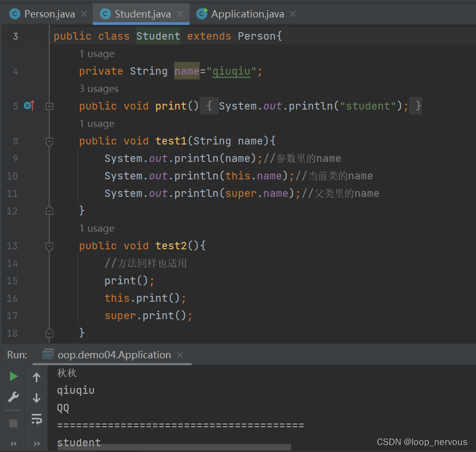
Task: Close the Person.java tab
Action: coord(84,14)
